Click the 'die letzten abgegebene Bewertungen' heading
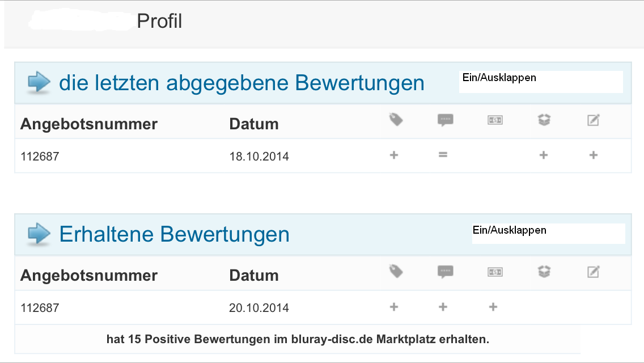 click(241, 83)
